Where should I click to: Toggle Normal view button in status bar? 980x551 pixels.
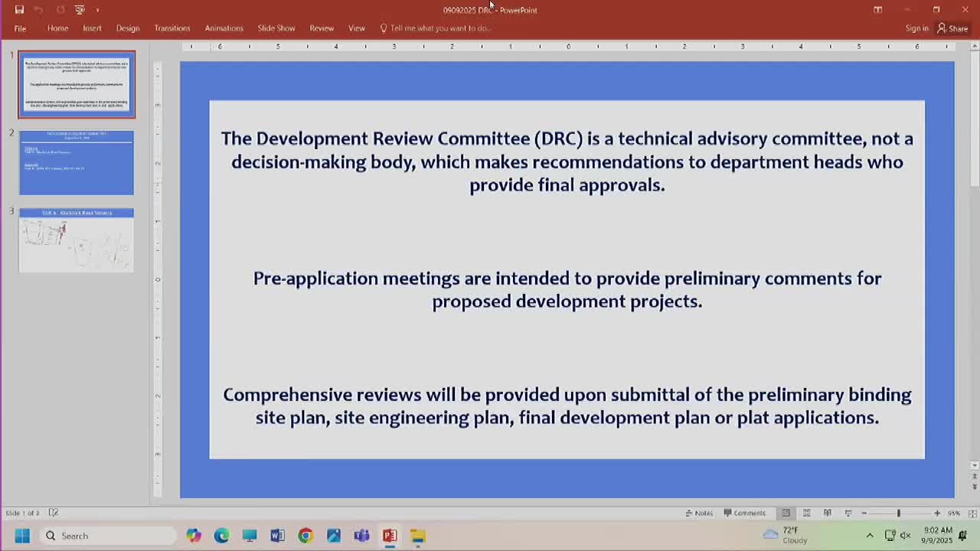[786, 513]
